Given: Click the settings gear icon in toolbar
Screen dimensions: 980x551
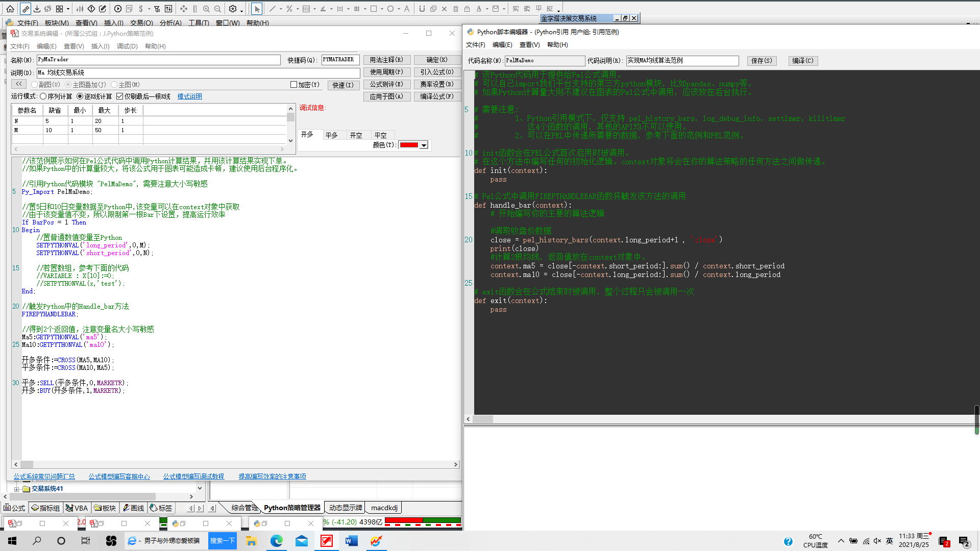Looking at the screenshot, I should click(233, 9).
